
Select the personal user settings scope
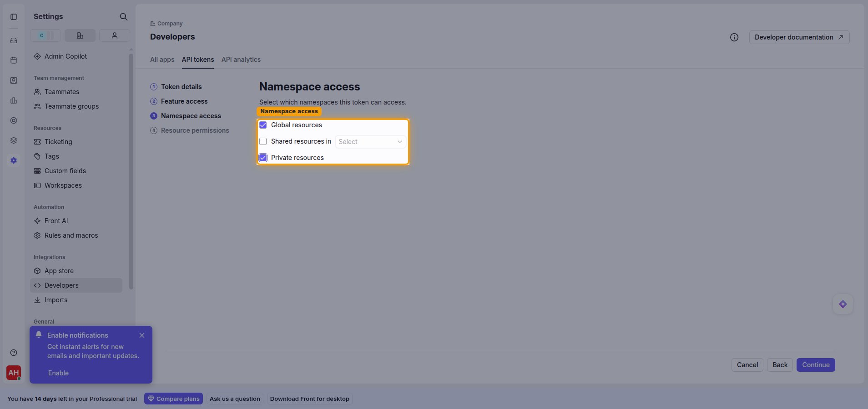pyautogui.click(x=115, y=35)
